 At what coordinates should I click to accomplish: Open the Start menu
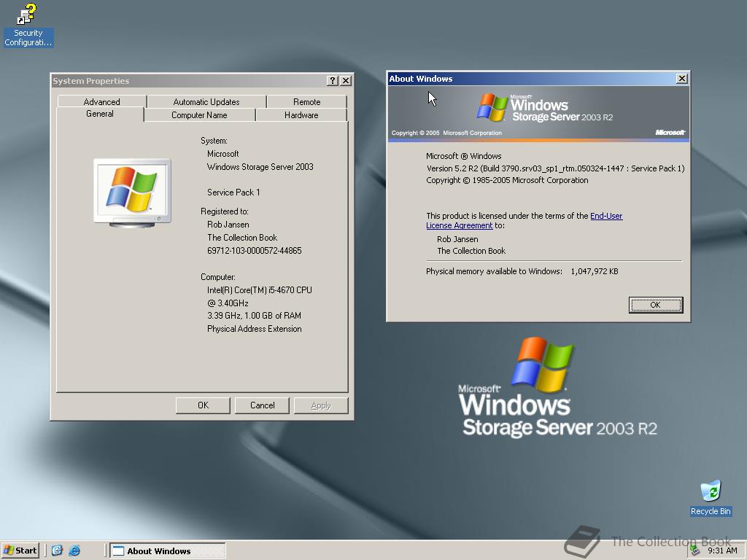pyautogui.click(x=20, y=551)
